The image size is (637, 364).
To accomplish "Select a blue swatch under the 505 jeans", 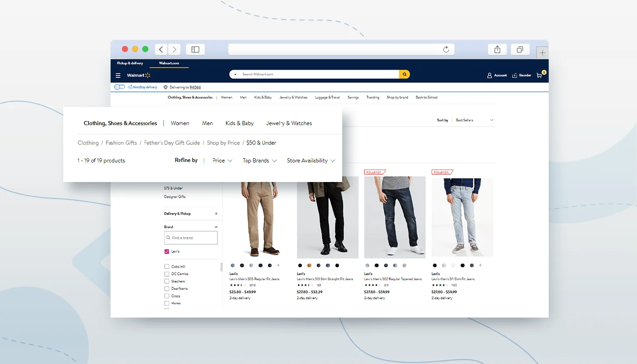I will (x=233, y=265).
